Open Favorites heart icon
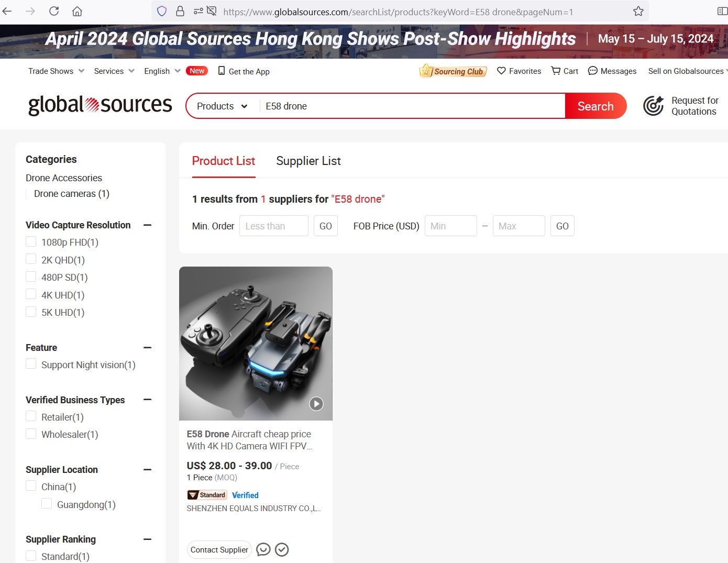This screenshot has width=728, height=563. tap(501, 71)
